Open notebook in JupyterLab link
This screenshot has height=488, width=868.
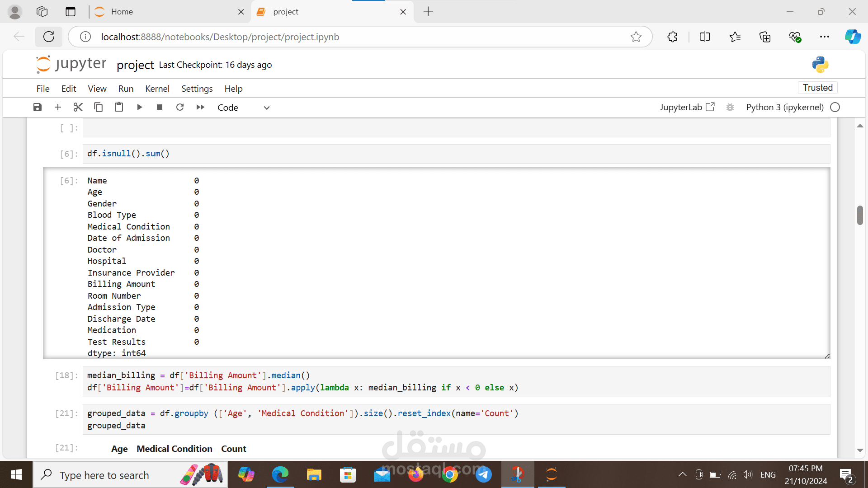[x=687, y=107]
